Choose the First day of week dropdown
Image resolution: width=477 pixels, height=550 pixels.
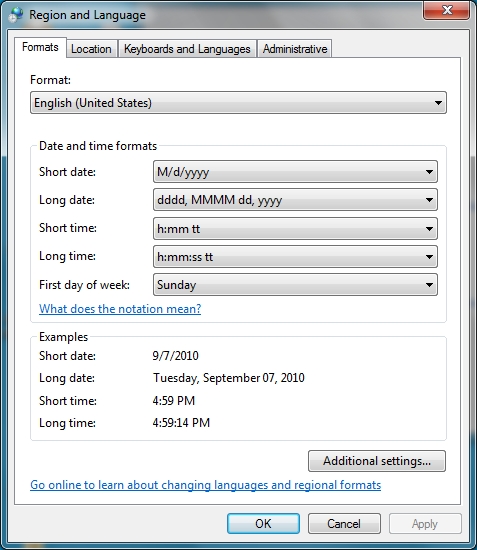pyautogui.click(x=295, y=285)
